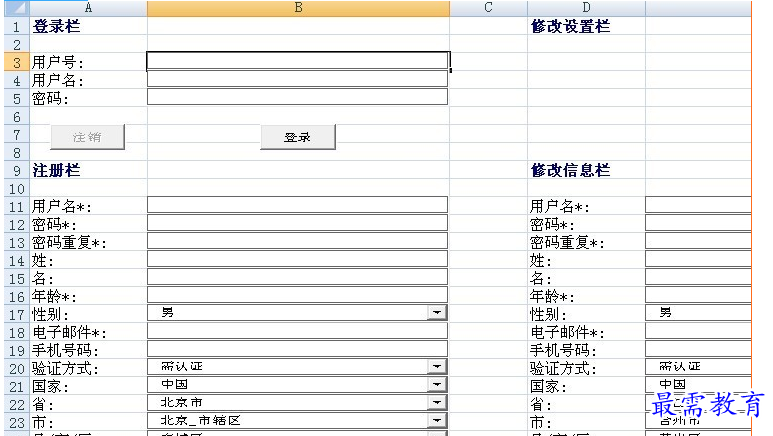Select row 9 header
The image size is (773, 436).
[x=17, y=171]
